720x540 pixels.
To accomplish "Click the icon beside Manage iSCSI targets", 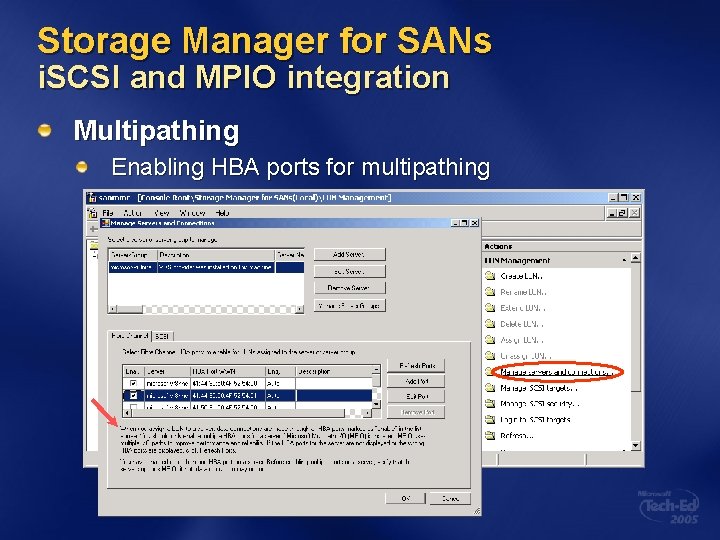I will coord(490,388).
